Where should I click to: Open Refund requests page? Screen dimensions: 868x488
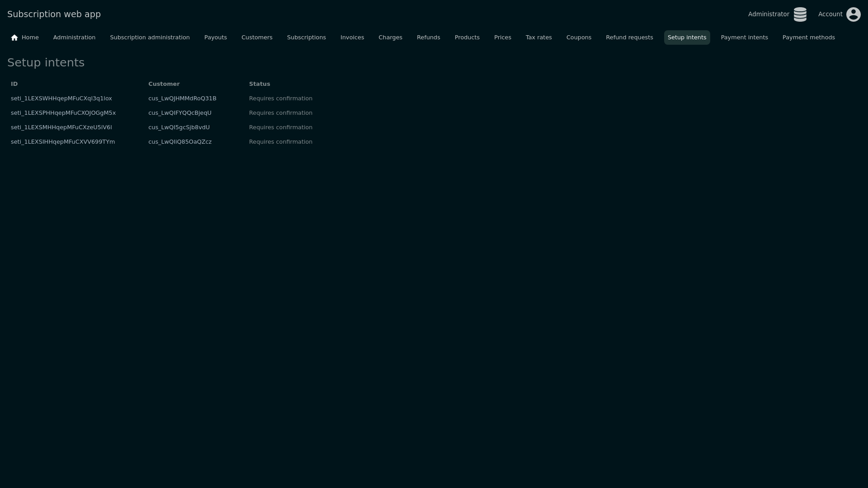(629, 38)
